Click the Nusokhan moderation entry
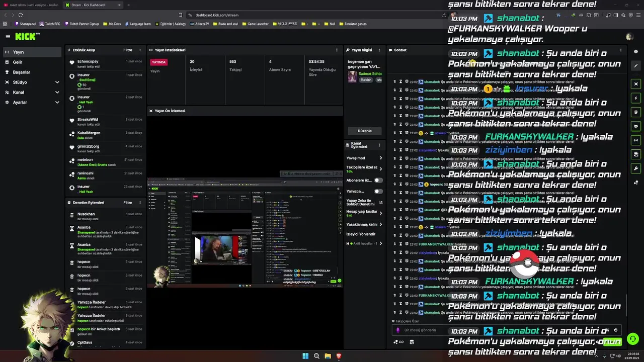The width and height of the screenshot is (644, 362). pos(107,216)
